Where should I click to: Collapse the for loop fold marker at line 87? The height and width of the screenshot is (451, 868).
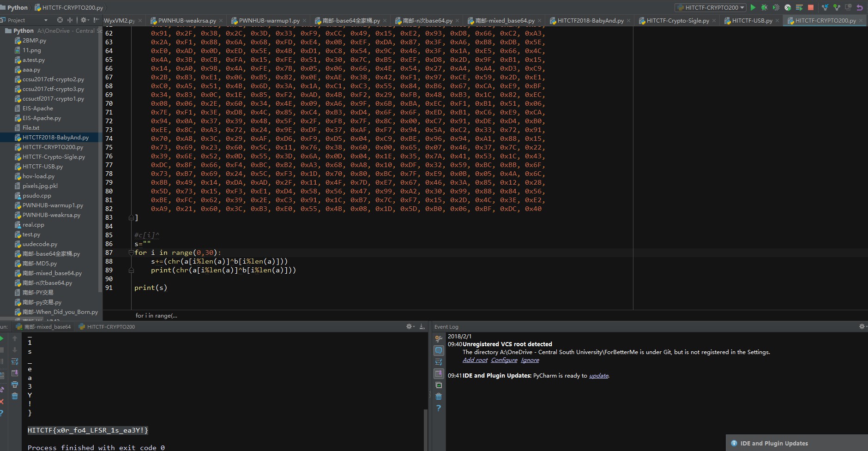[x=131, y=253]
